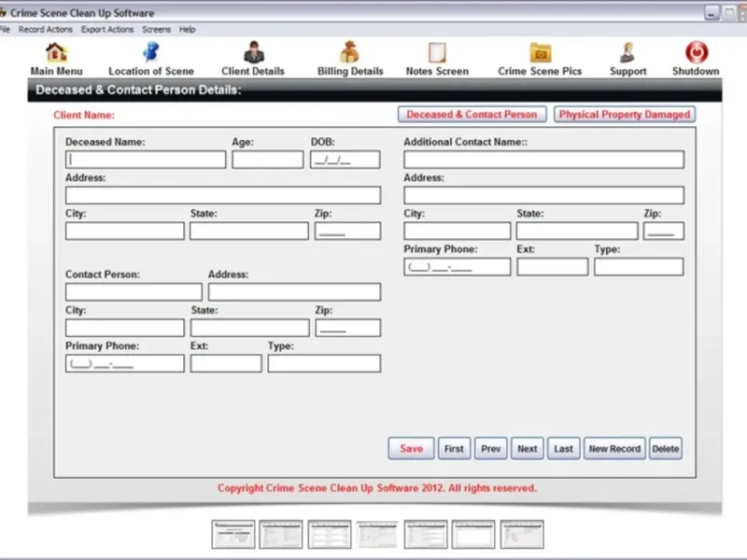Click Contact Person phone Type field
Screen dimensions: 747x560
(x=324, y=363)
